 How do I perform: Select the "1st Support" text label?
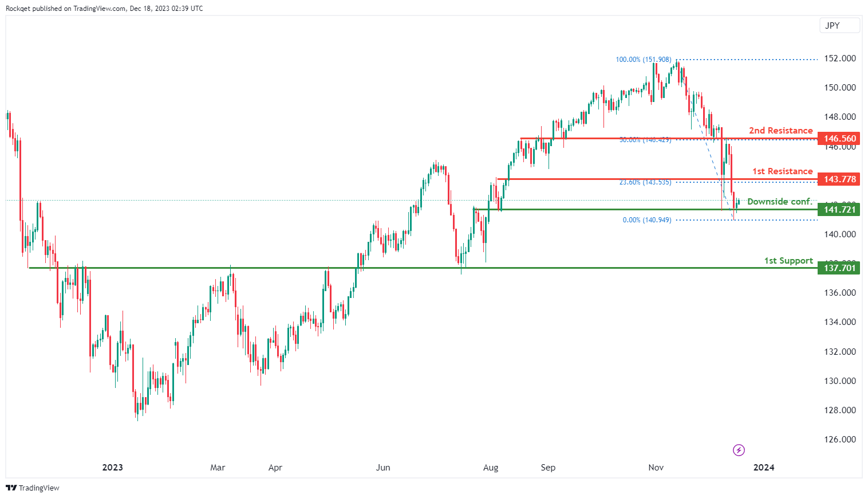pos(788,261)
